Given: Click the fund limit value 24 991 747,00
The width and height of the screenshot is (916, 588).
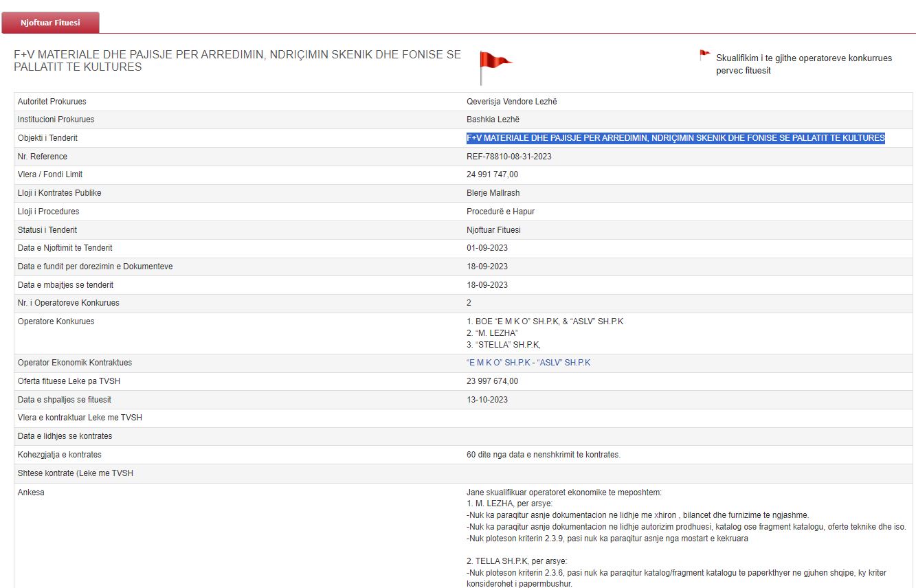Looking at the screenshot, I should click(492, 174).
